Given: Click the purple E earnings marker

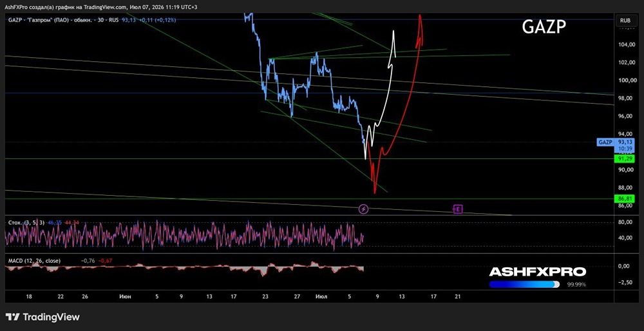Looking at the screenshot, I should 457,209.
